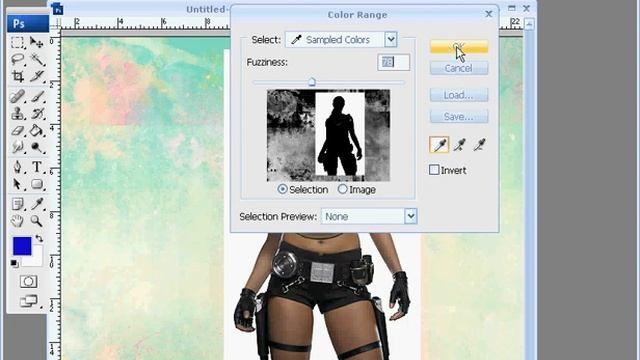
Task: Pick the Eyedropper in Color Range dialog
Action: 439,145
